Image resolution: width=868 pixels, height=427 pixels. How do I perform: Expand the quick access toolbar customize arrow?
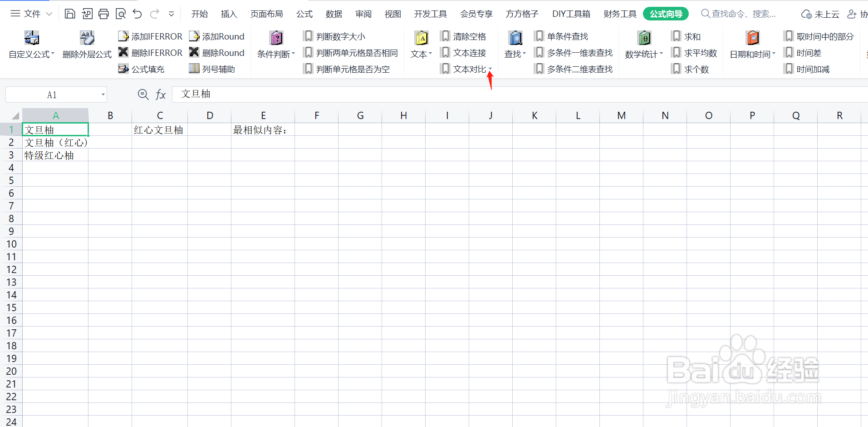[x=172, y=14]
